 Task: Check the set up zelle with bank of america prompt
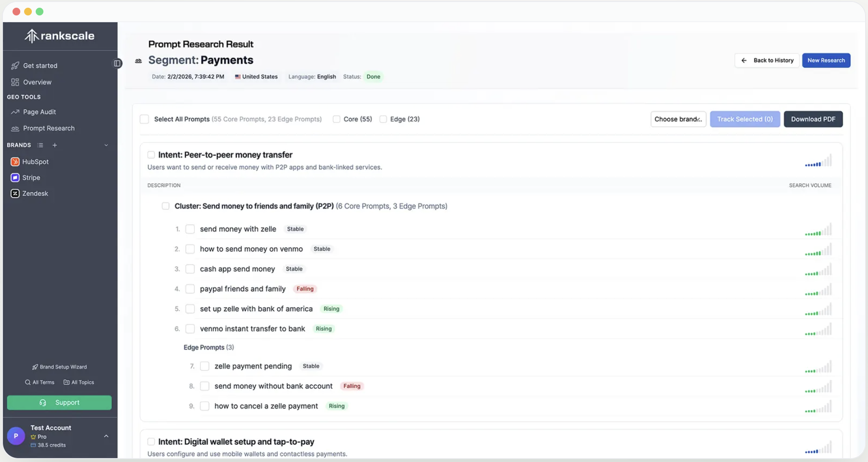click(190, 309)
